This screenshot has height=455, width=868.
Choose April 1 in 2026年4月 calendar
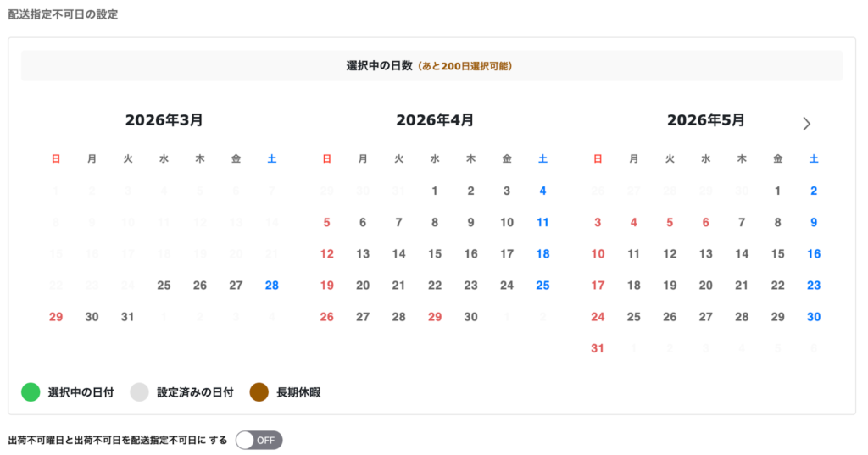pyautogui.click(x=435, y=191)
